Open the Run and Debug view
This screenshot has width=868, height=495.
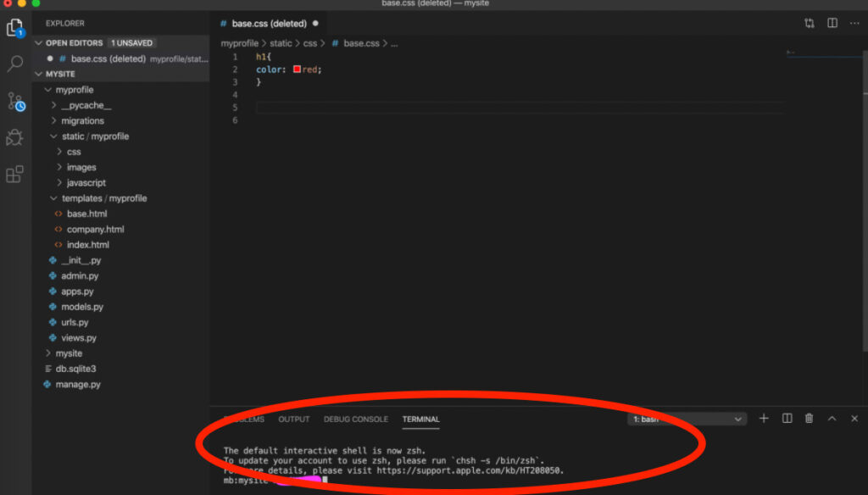pos(14,138)
